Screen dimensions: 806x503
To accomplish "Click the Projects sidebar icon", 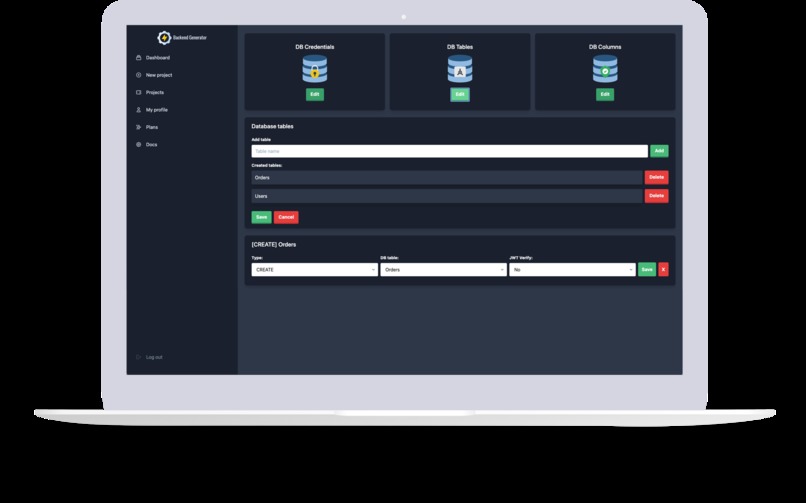I will point(138,92).
